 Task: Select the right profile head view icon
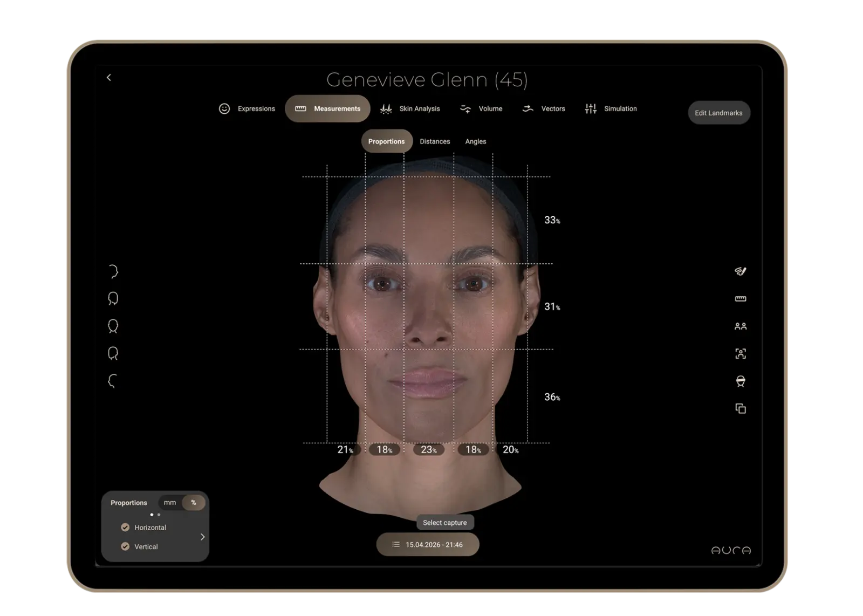[x=113, y=271]
